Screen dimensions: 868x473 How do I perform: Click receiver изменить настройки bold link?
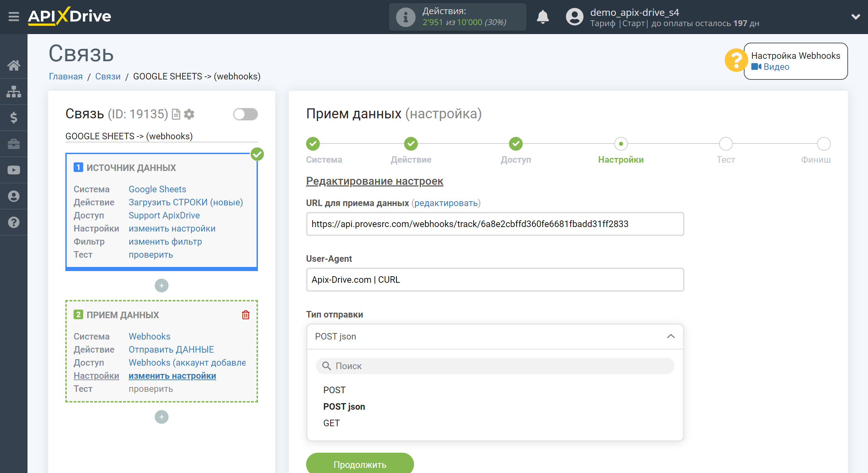tap(172, 376)
